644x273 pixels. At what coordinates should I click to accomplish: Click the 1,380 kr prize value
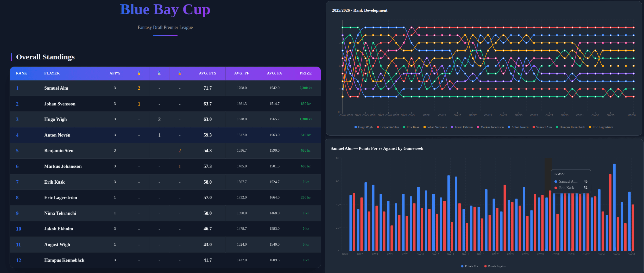tap(306, 119)
